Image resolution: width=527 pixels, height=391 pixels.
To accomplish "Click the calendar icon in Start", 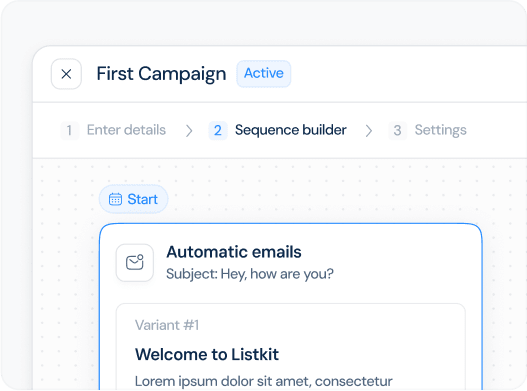I will click(x=115, y=199).
